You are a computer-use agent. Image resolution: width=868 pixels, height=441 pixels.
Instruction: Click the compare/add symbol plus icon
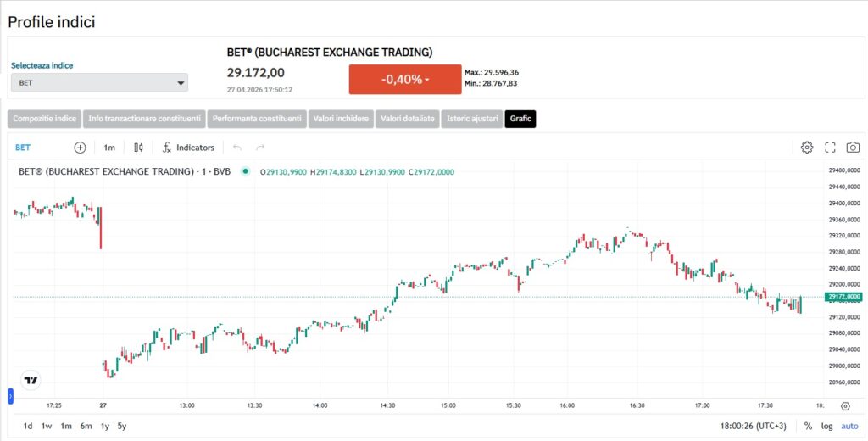click(x=80, y=148)
